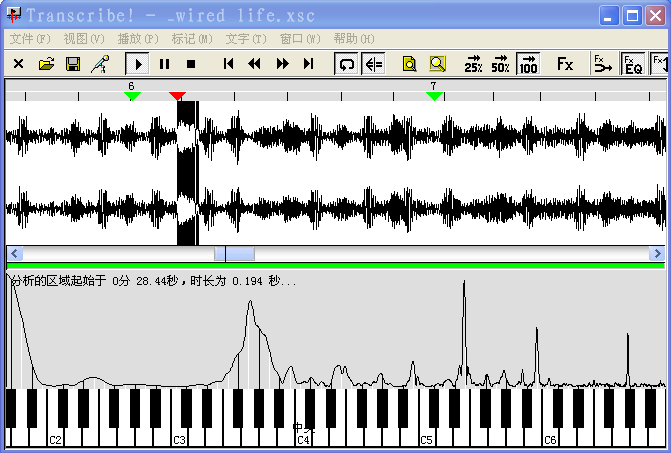Click the C4 middle C piano key

(303, 436)
